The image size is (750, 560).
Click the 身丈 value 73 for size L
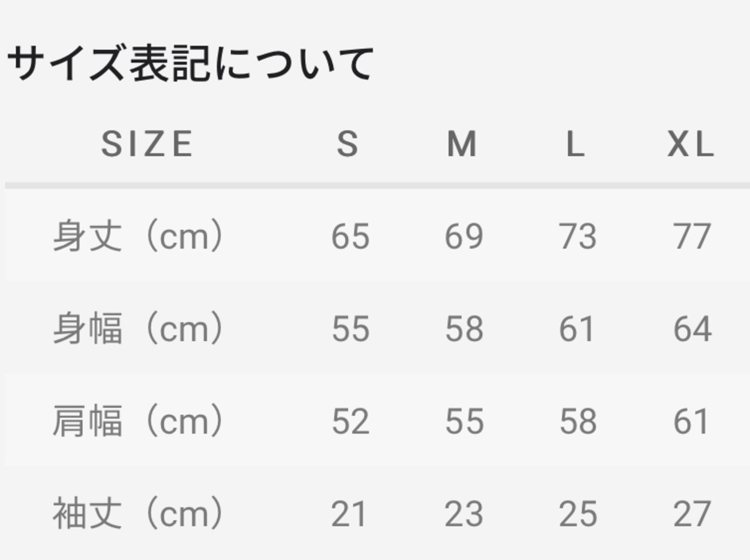click(578, 237)
